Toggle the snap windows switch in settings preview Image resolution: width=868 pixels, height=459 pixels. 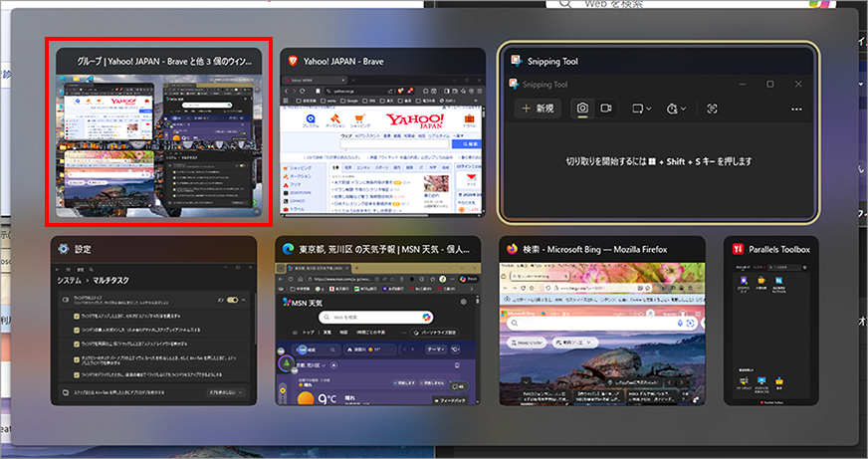point(234,299)
